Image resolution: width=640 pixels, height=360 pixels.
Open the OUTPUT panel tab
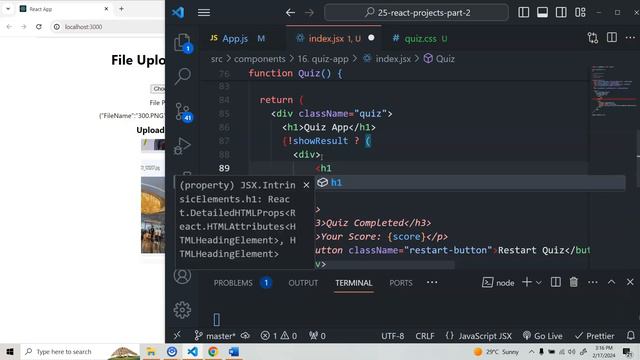pyautogui.click(x=303, y=283)
